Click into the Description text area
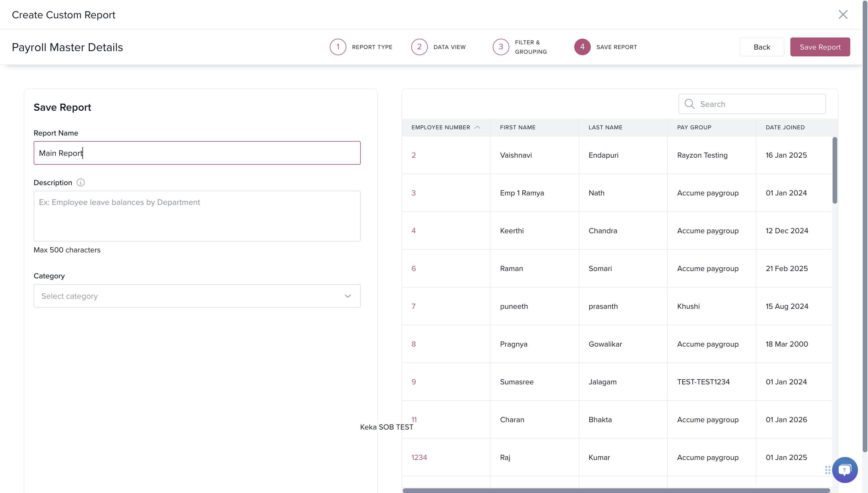Screen dimensions: 868x493 [x=197, y=216]
